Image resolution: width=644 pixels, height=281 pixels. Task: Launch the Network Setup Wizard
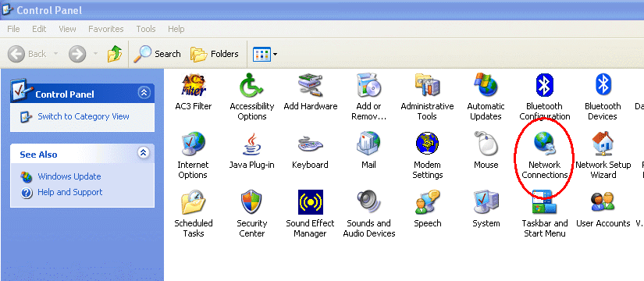tap(603, 155)
